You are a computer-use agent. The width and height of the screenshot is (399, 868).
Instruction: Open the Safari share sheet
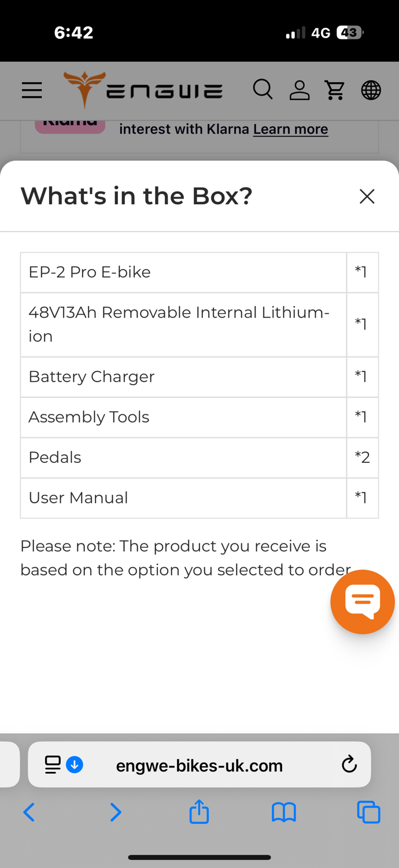point(199,811)
